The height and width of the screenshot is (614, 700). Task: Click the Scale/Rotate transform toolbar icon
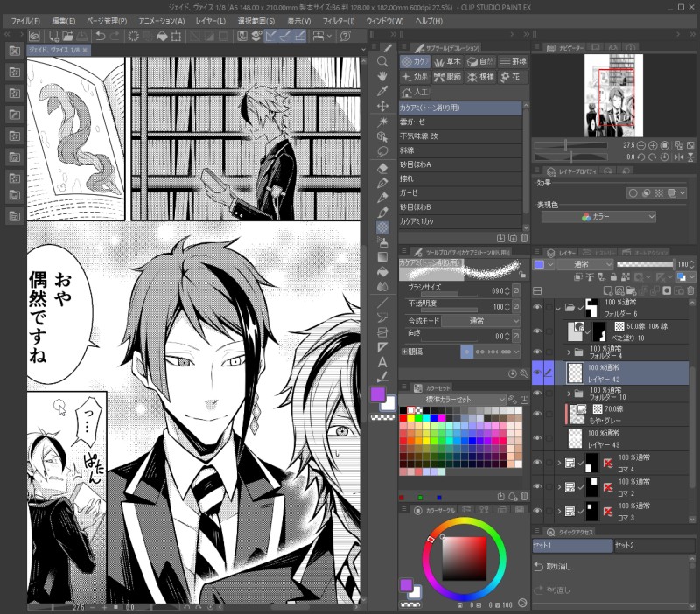click(x=177, y=36)
